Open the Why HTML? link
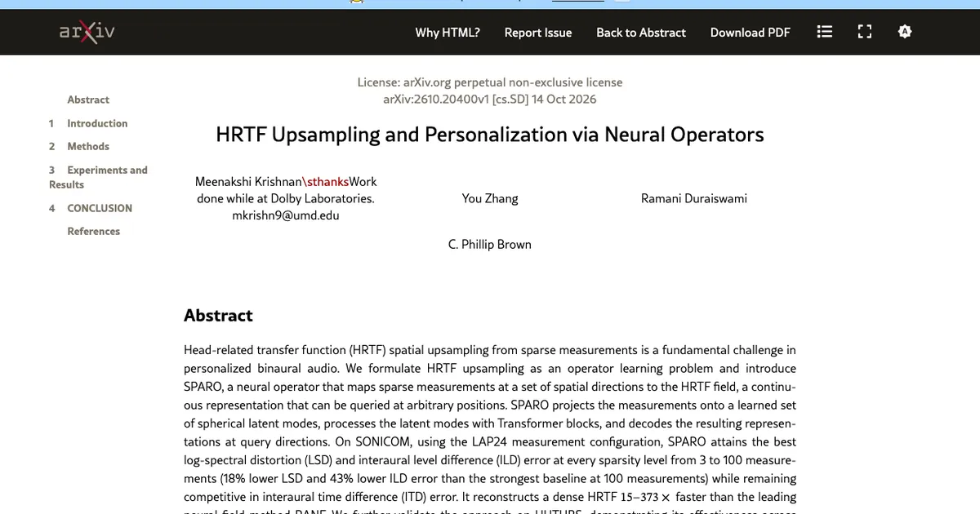 tap(448, 33)
